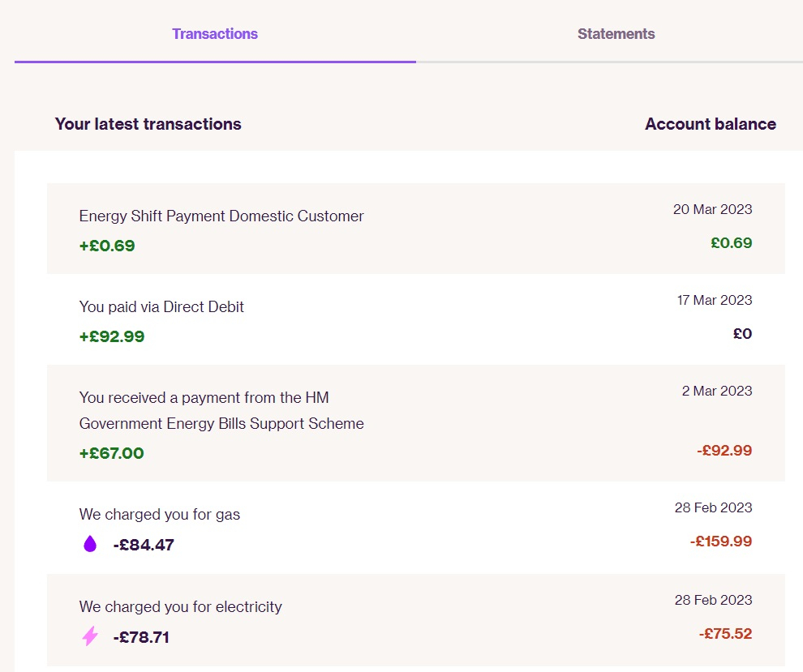Click the +£67.00 government payment amount
Screen dimensions: 803x672
tap(112, 453)
